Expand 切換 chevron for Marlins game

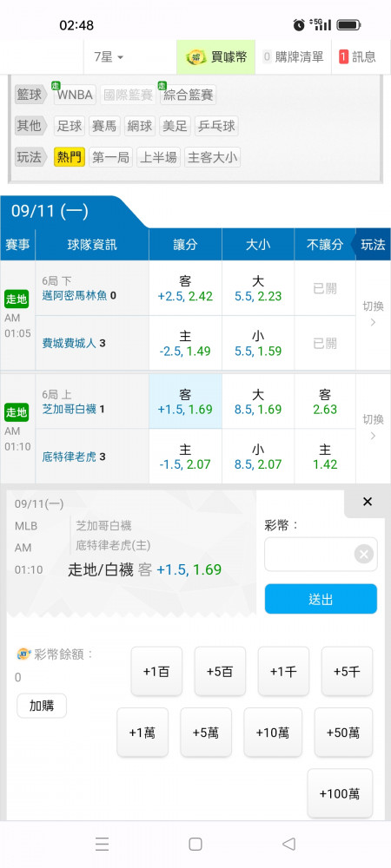click(373, 314)
